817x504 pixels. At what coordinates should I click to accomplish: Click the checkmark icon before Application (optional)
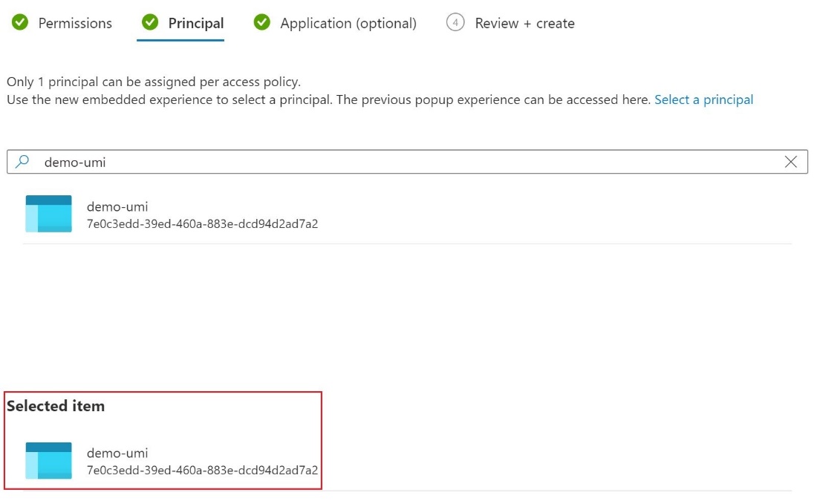(262, 23)
